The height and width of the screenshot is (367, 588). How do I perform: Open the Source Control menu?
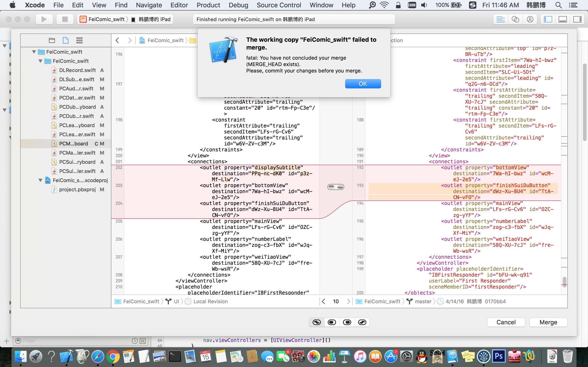click(x=279, y=5)
